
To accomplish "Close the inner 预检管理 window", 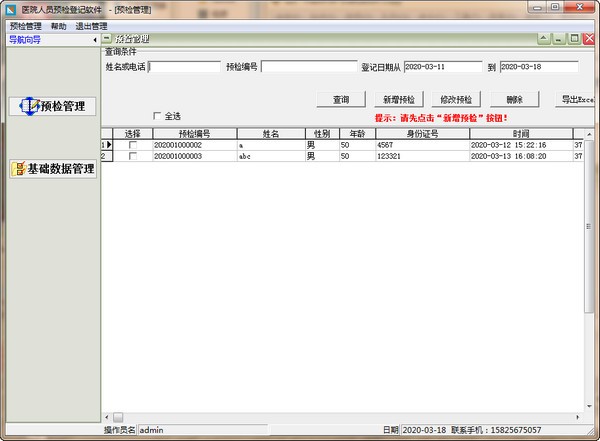I will (589, 39).
